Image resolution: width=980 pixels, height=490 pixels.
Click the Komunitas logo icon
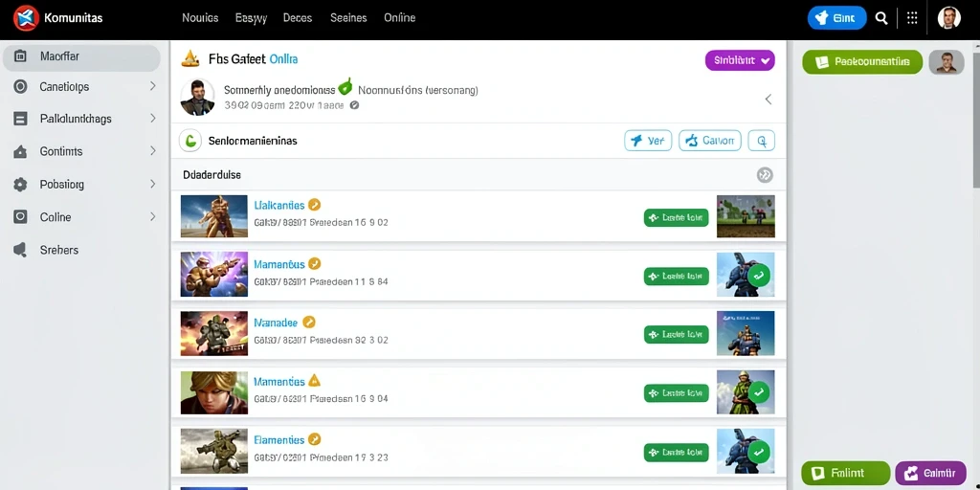26,18
